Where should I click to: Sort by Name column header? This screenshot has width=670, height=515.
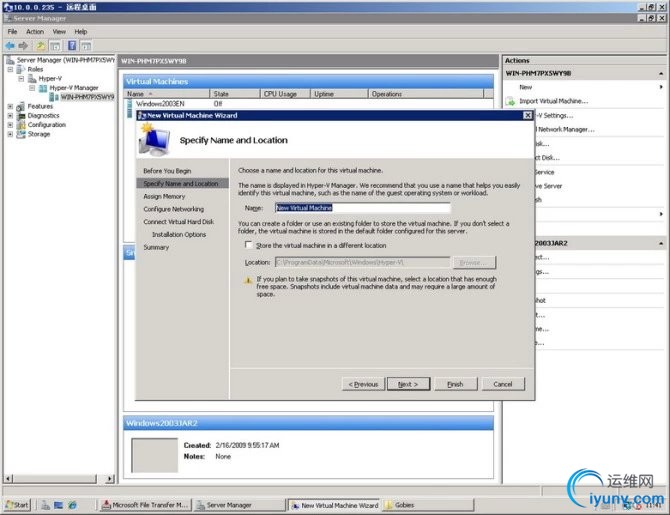click(x=167, y=94)
